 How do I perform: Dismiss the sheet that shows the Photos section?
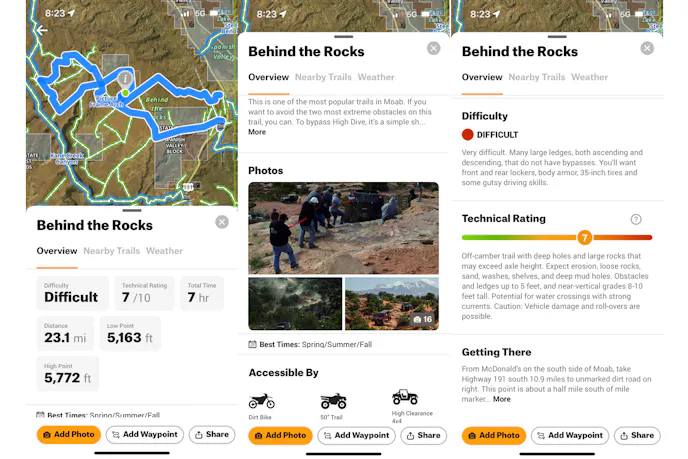[433, 48]
